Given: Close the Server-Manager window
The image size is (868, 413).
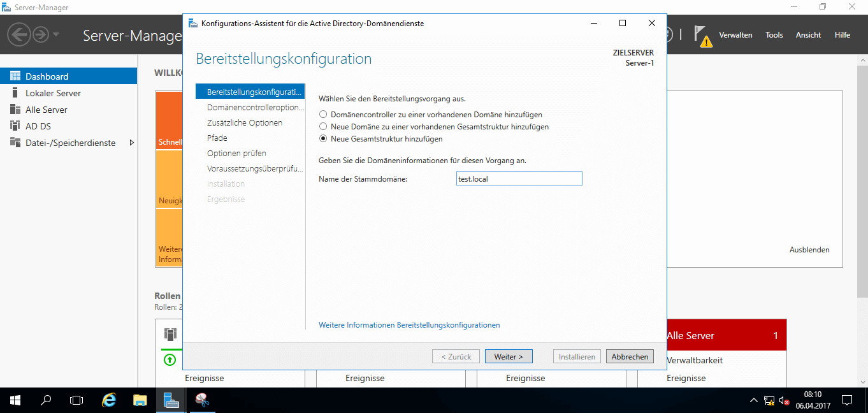Looking at the screenshot, I should (852, 7).
